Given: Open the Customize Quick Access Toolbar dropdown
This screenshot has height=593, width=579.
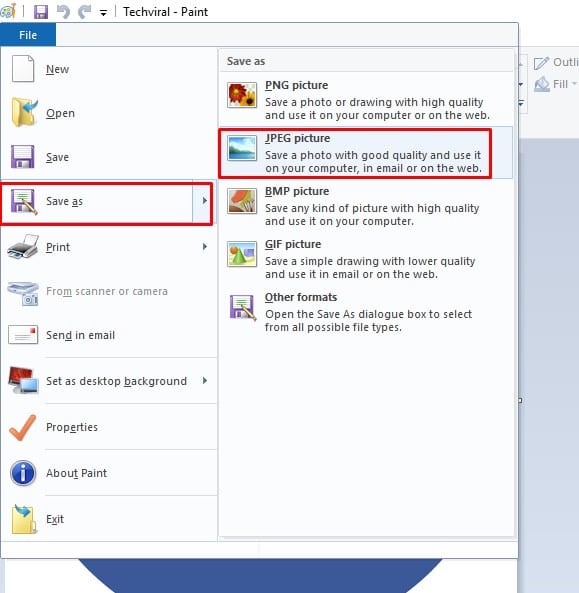Looking at the screenshot, I should (x=103, y=13).
